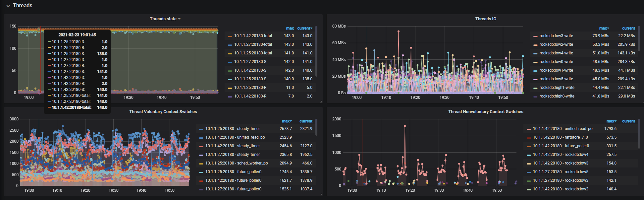644x200 pixels.
Task: Click the 10.1.1.42:20180-total legend color swatch
Action: (x=230, y=36)
